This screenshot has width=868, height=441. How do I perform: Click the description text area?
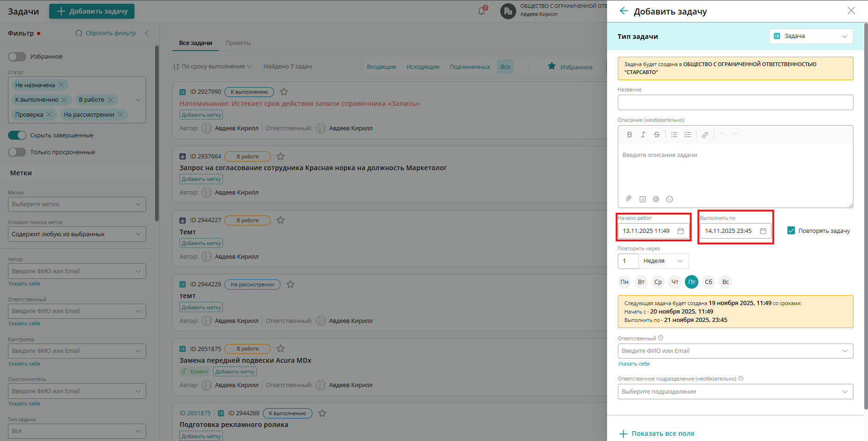(x=735, y=169)
